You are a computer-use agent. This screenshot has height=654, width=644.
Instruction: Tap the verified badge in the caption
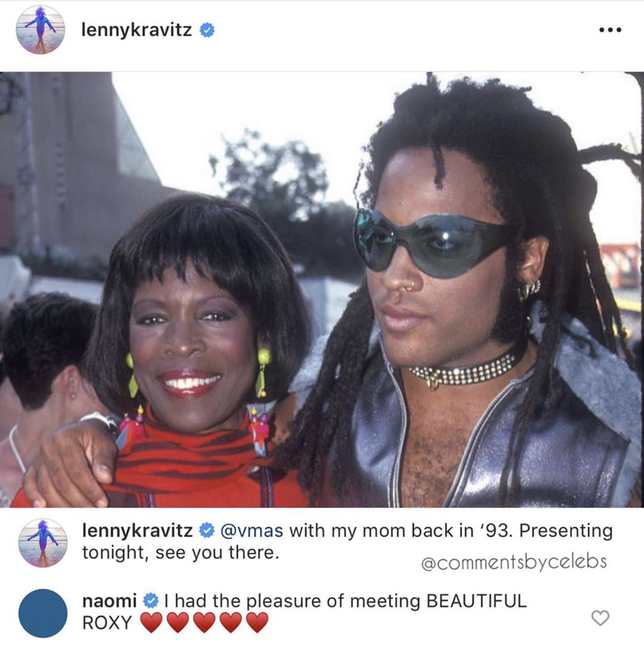(207, 531)
